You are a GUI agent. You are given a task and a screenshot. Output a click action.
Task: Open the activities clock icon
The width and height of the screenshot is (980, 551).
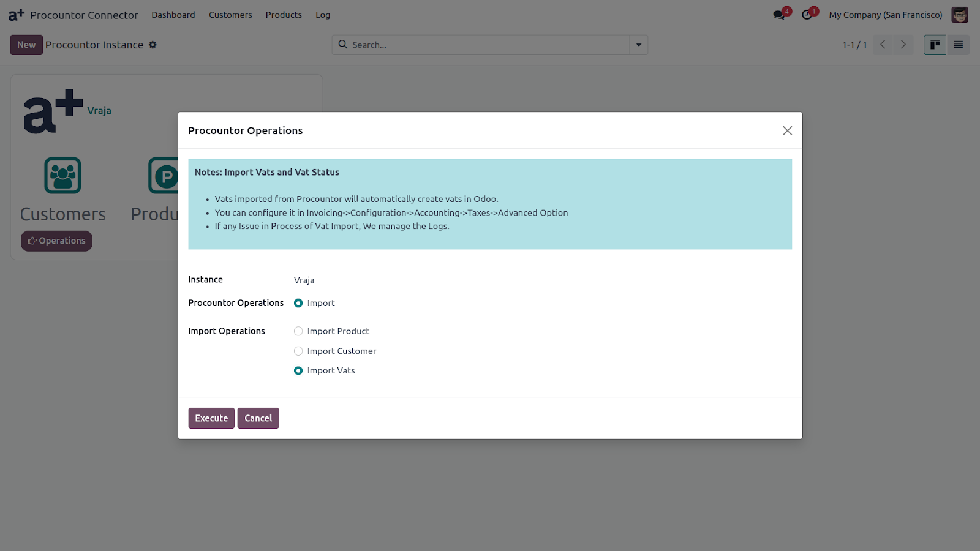[x=807, y=15]
